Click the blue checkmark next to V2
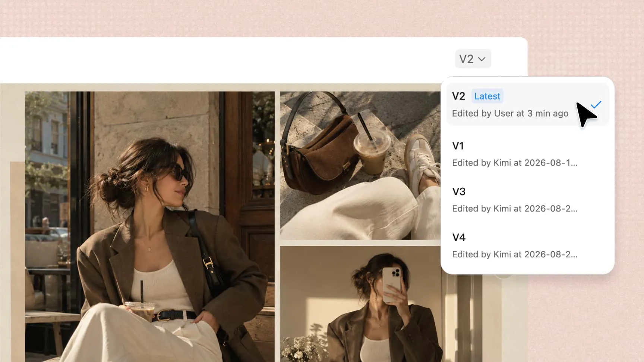Screen dimensions: 644x362 pos(596,105)
